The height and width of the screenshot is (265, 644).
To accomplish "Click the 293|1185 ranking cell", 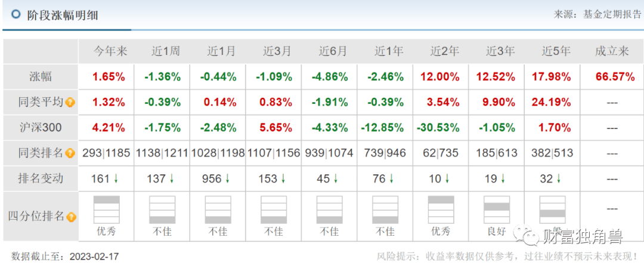I will [107, 153].
